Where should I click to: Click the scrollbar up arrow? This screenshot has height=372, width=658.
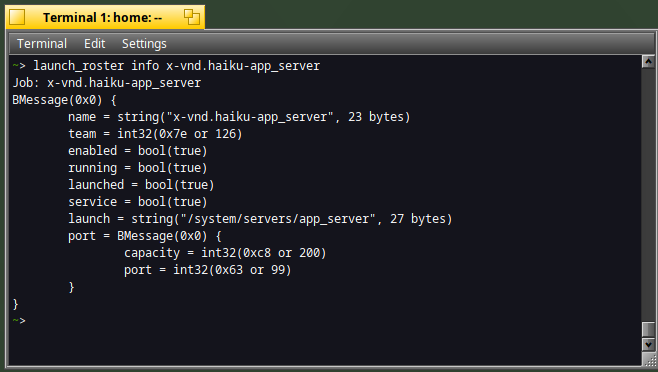click(648, 62)
